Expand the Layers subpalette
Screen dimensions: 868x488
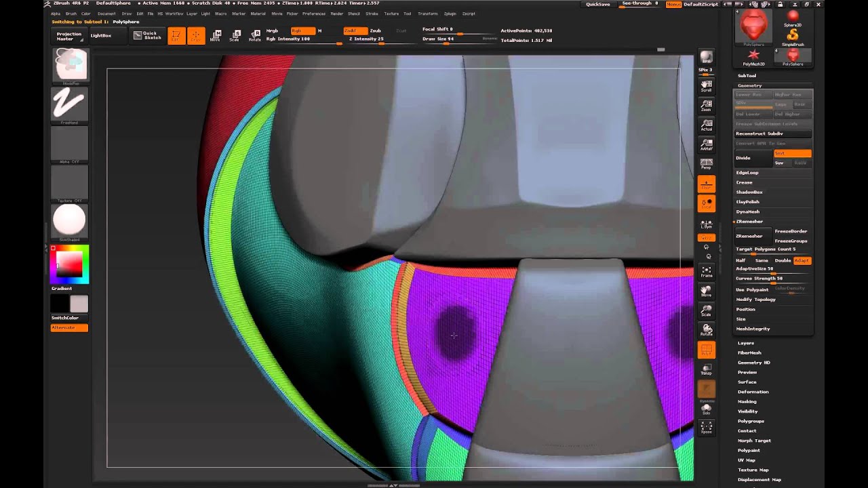[x=746, y=343]
